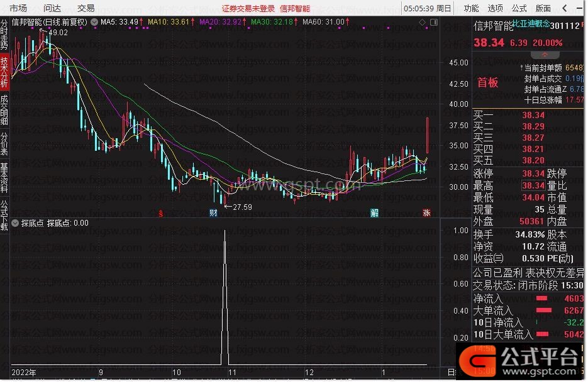This screenshot has height=382, width=588.
Task: Click the 外盘 value 50361
Action: pyautogui.click(x=532, y=221)
